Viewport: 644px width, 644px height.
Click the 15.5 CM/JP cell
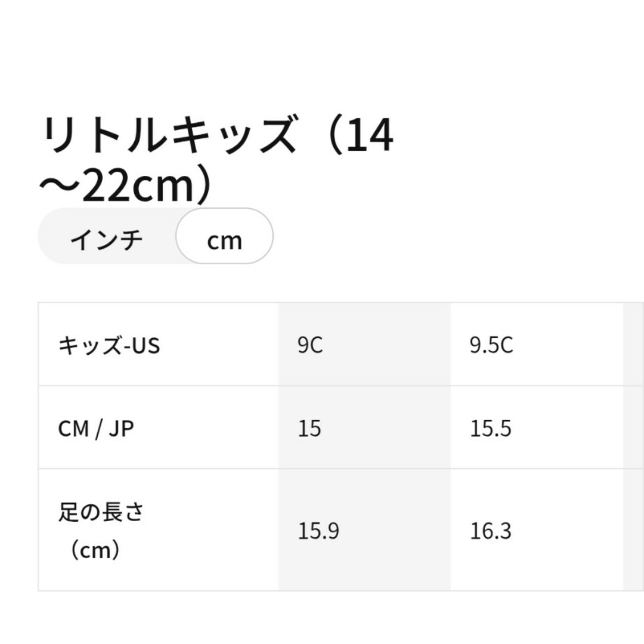coord(537,427)
